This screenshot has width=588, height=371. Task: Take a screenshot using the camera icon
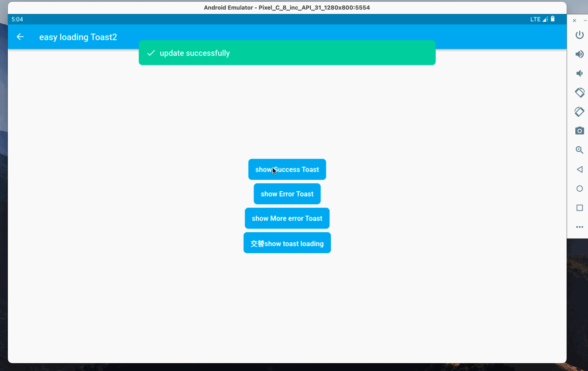(579, 131)
